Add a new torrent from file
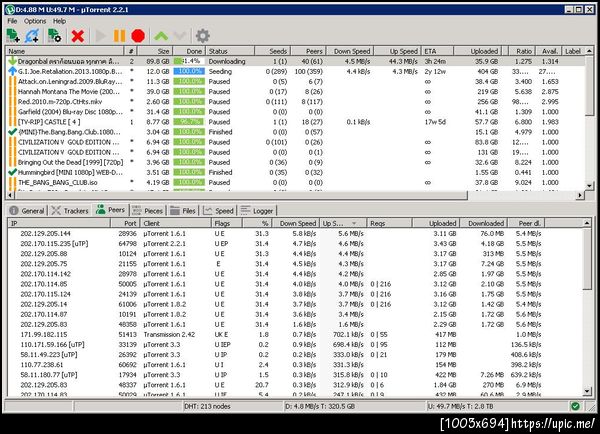Screen dimensions: 600x434 point(13,36)
